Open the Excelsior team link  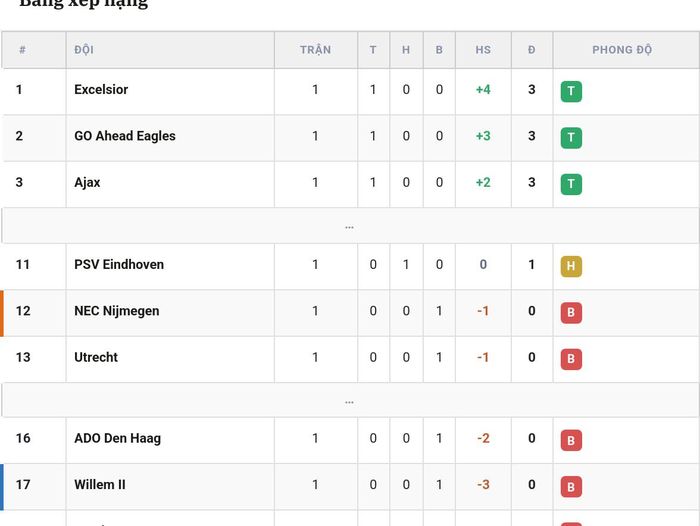tap(101, 89)
